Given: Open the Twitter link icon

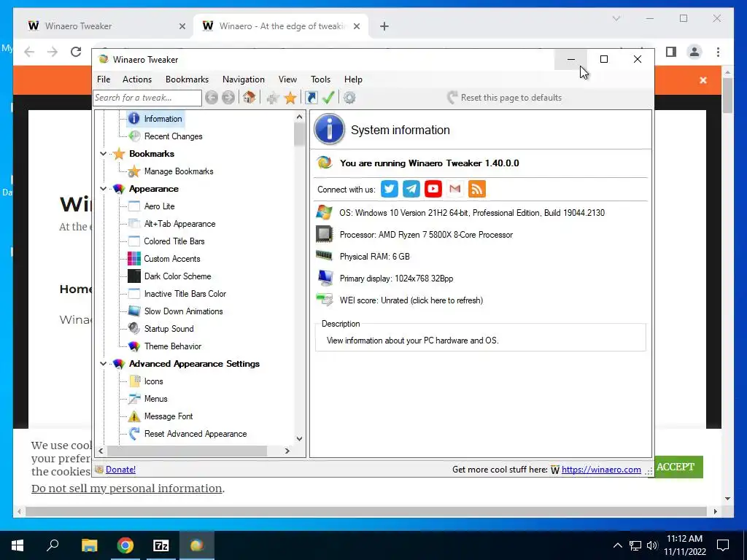Looking at the screenshot, I should click(x=390, y=189).
